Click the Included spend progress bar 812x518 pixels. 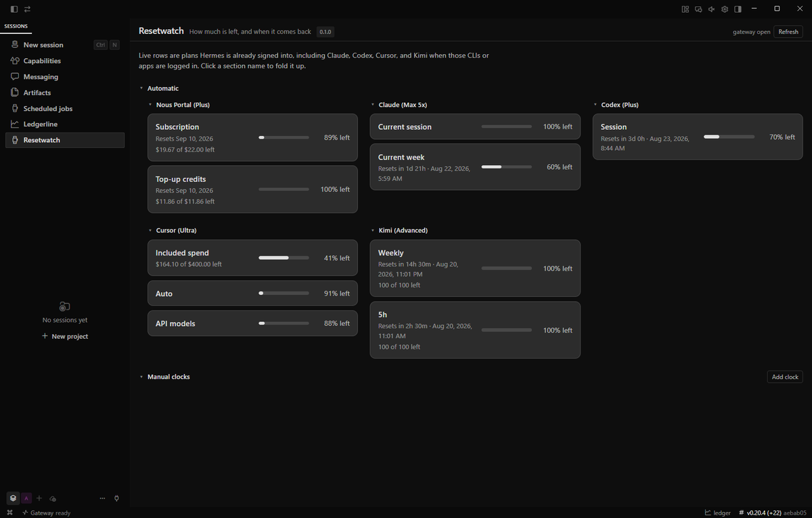pos(284,258)
